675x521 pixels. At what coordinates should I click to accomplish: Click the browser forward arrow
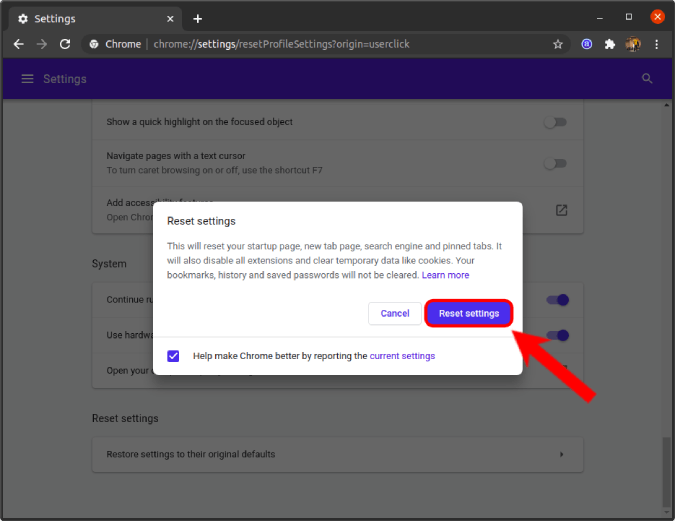coord(42,44)
